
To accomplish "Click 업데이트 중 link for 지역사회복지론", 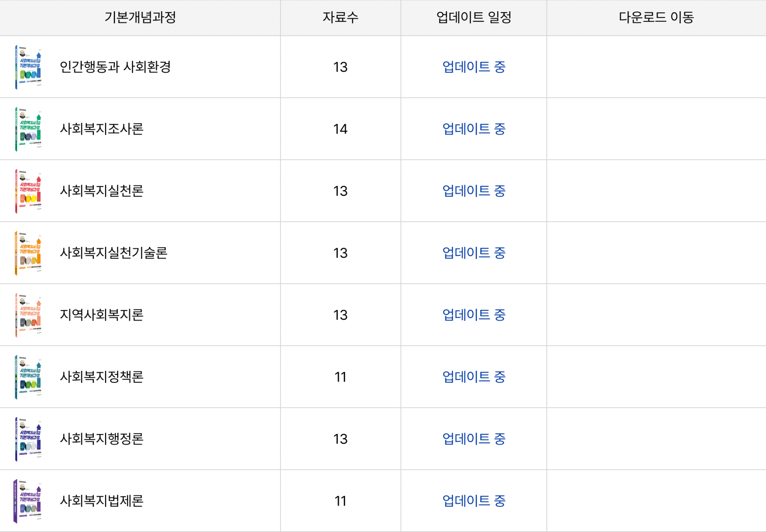I will point(474,315).
